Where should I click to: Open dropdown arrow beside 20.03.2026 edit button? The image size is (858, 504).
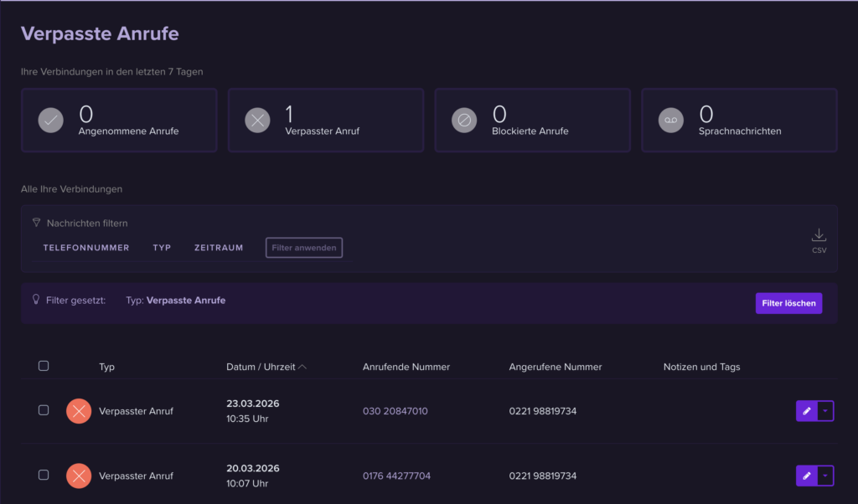(825, 476)
